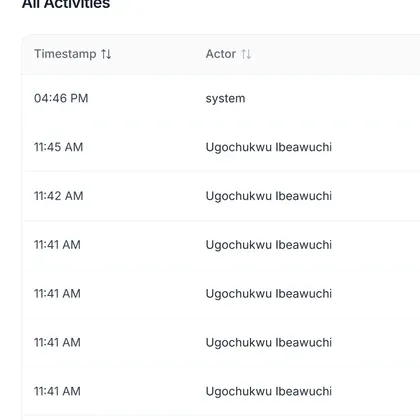This screenshot has width=420, height=420.
Task: Sort table by Timestamp column
Action: (106, 54)
